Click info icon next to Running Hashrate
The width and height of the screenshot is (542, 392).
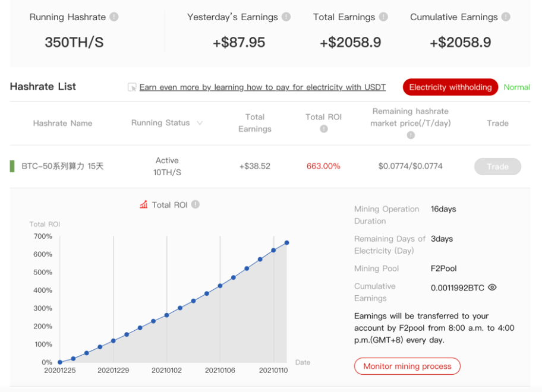tap(114, 17)
